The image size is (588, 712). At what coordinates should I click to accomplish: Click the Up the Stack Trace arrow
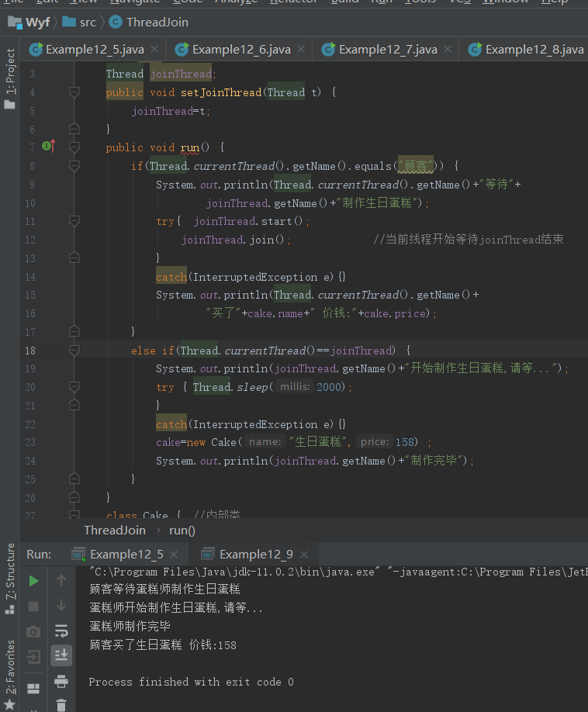(61, 580)
